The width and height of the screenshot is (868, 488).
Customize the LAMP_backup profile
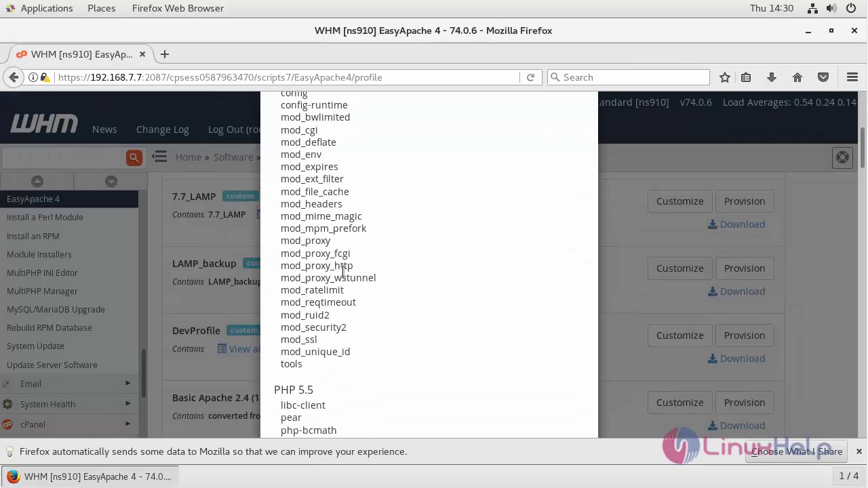(x=679, y=268)
